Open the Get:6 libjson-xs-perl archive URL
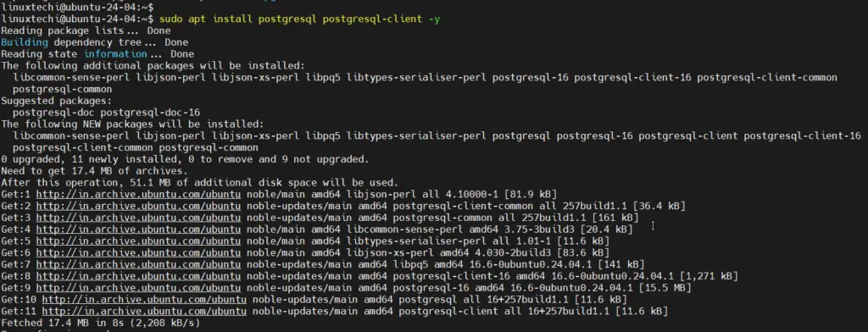The width and height of the screenshot is (868, 332). (x=138, y=253)
